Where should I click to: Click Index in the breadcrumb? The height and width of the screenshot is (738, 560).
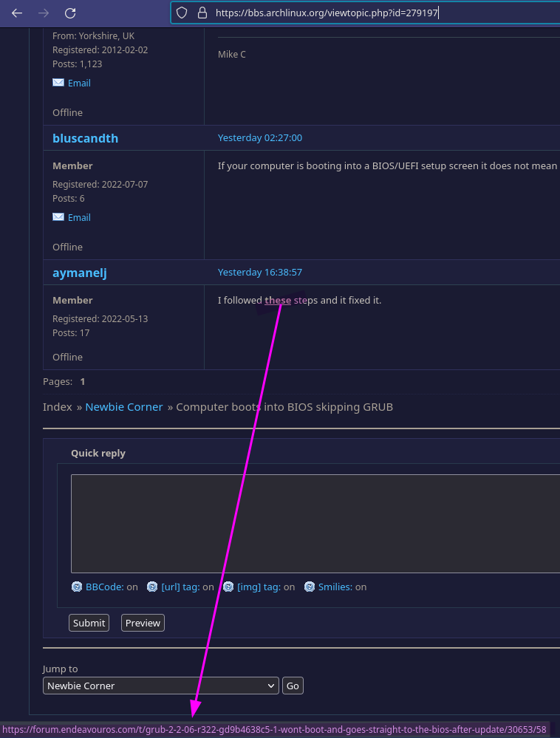58,407
